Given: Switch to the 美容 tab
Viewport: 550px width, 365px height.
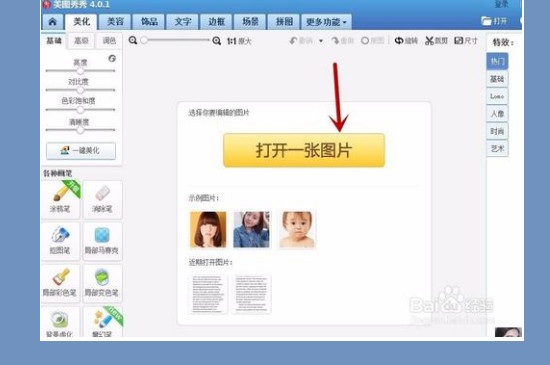Looking at the screenshot, I should [x=115, y=22].
